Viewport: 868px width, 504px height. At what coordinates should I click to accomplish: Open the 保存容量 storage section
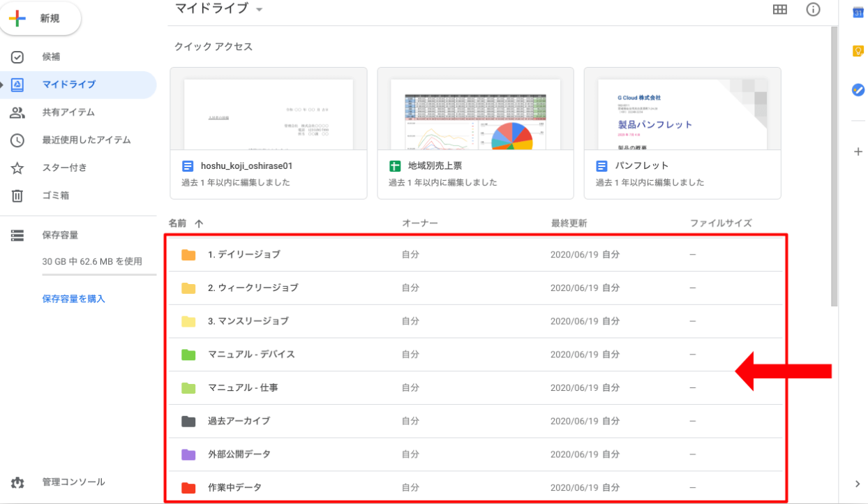point(59,235)
